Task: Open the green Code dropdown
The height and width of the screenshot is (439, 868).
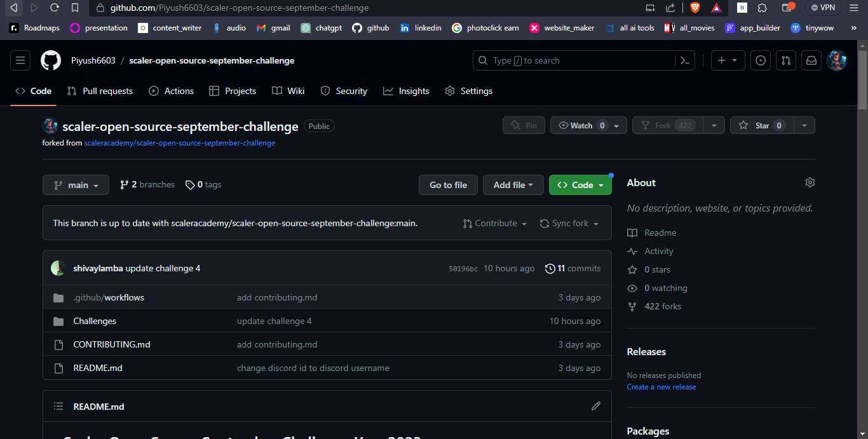Action: click(580, 185)
